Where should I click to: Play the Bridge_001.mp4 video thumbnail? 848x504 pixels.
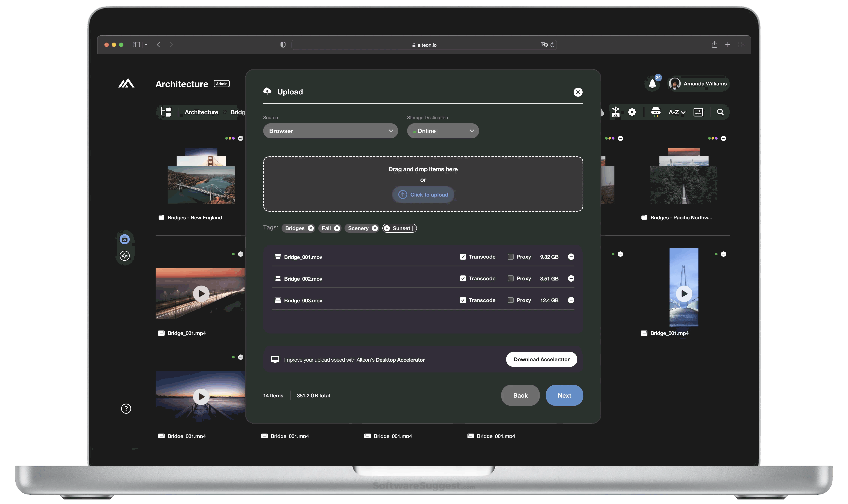tap(201, 293)
